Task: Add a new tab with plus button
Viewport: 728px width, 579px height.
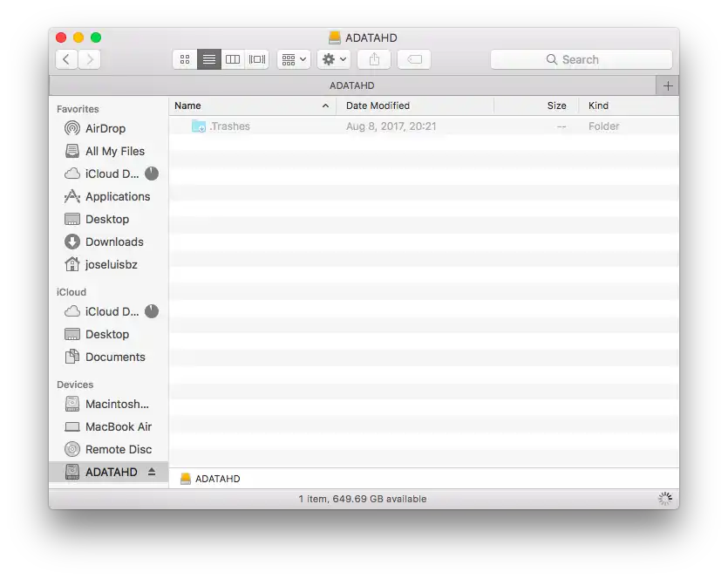Action: tap(668, 86)
